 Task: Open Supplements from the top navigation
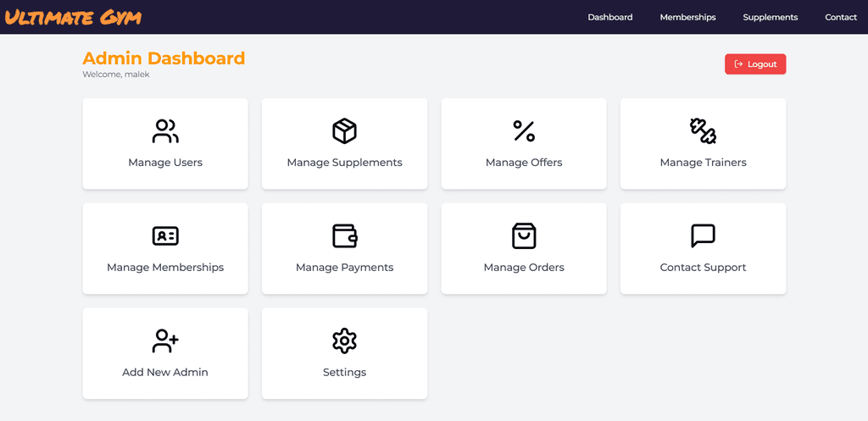click(770, 17)
